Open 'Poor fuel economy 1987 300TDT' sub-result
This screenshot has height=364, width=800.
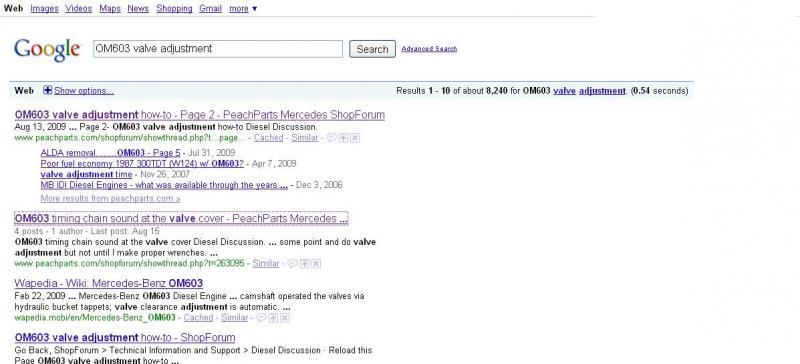coord(142,164)
